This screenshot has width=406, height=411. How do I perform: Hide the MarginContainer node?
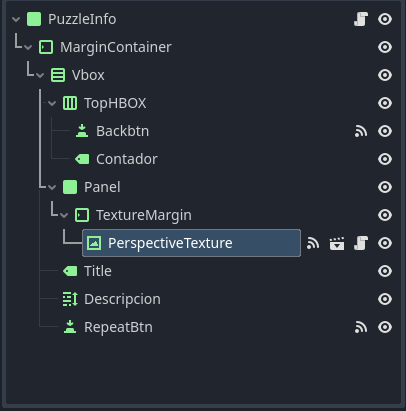pos(385,47)
